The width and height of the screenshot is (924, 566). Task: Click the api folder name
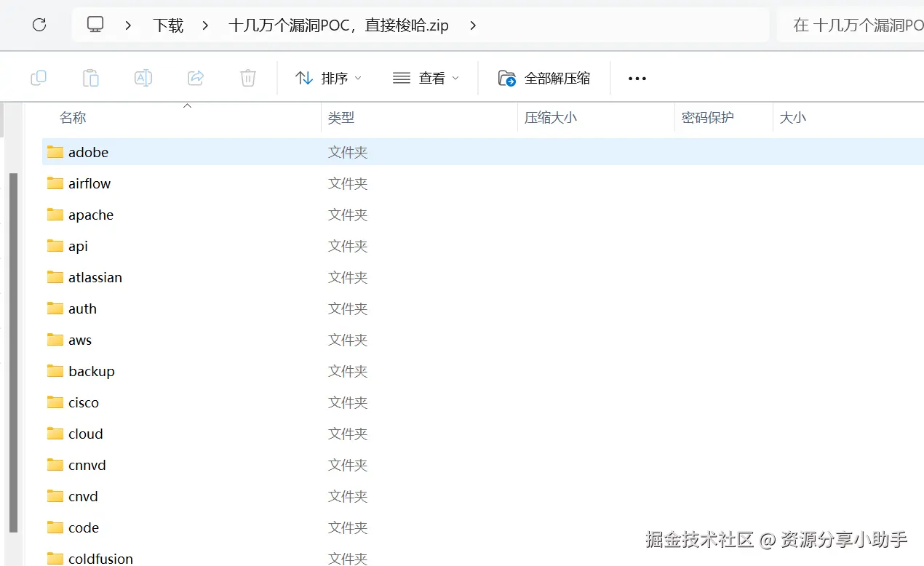[78, 247]
